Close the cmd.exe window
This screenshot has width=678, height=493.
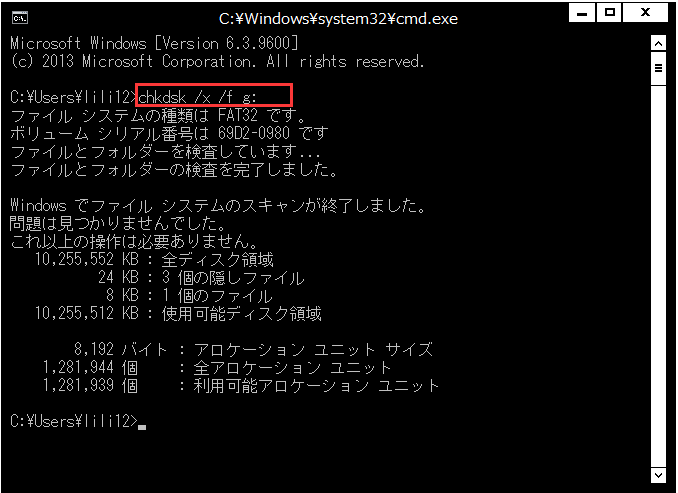(x=645, y=13)
